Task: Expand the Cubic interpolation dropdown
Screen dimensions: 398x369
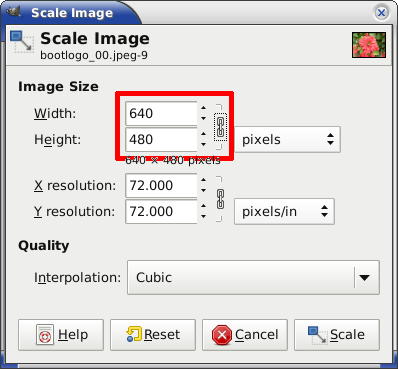Action: tap(253, 278)
